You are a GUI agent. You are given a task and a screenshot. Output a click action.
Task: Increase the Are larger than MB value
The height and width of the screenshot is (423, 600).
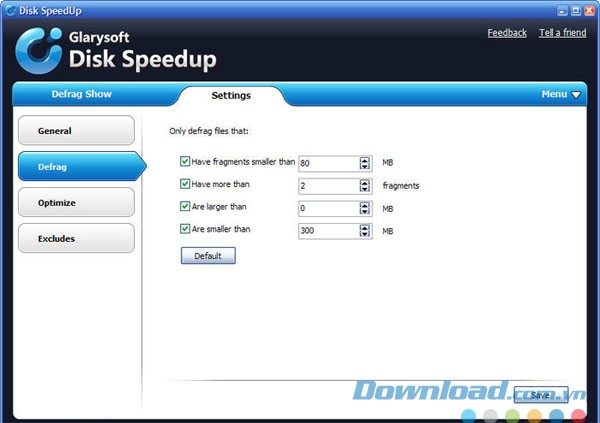(364, 205)
